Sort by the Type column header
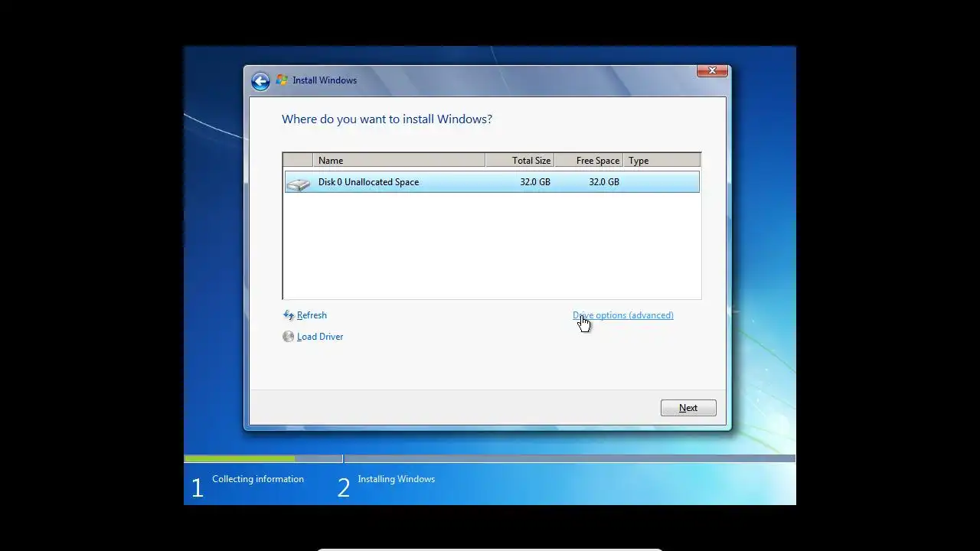The image size is (980, 551). pyautogui.click(x=661, y=161)
